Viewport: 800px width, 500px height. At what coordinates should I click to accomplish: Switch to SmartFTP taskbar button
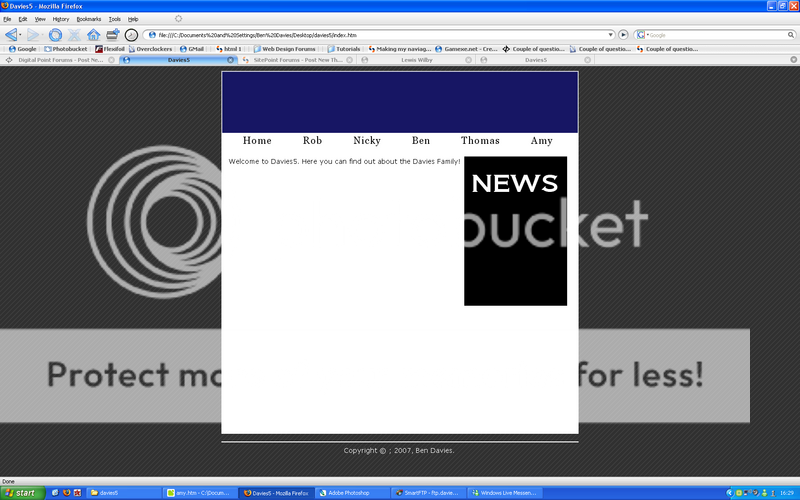428,493
